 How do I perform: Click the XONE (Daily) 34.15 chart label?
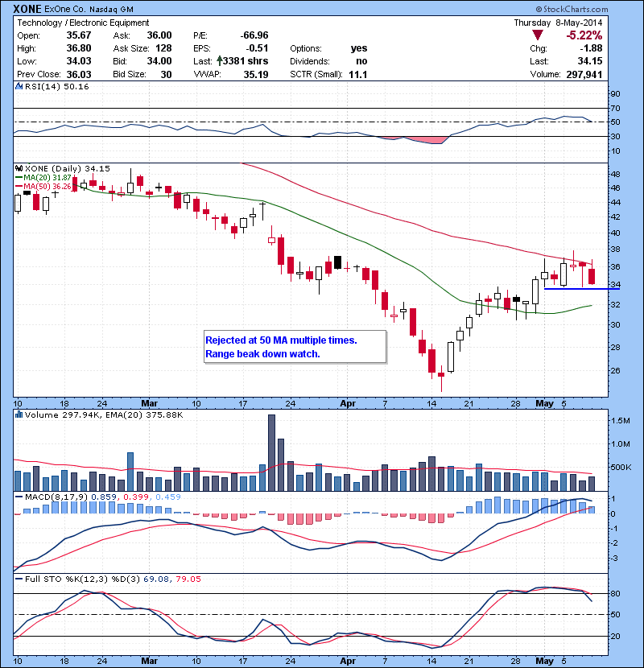pos(68,168)
